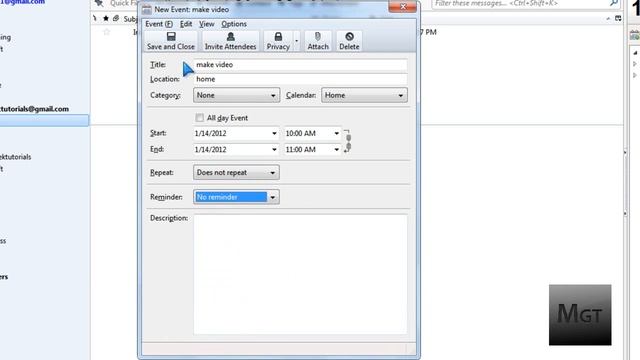The image size is (640, 360).
Task: Click the New Event window title icon
Action: pos(147,9)
